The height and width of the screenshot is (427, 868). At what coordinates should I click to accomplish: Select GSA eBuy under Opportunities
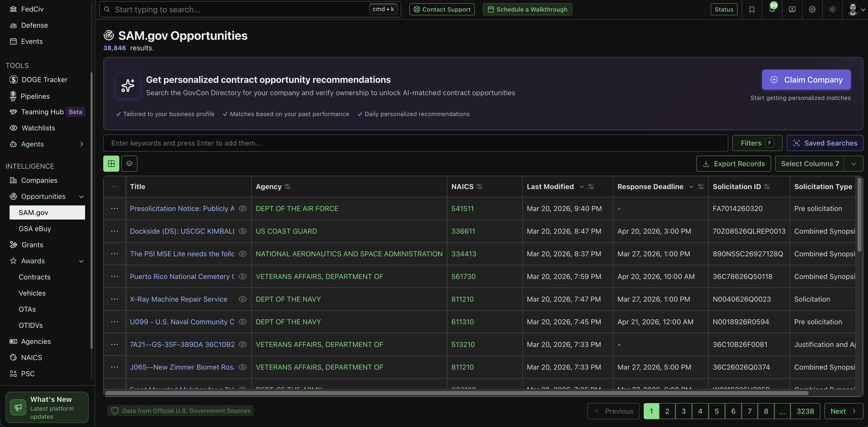35,229
